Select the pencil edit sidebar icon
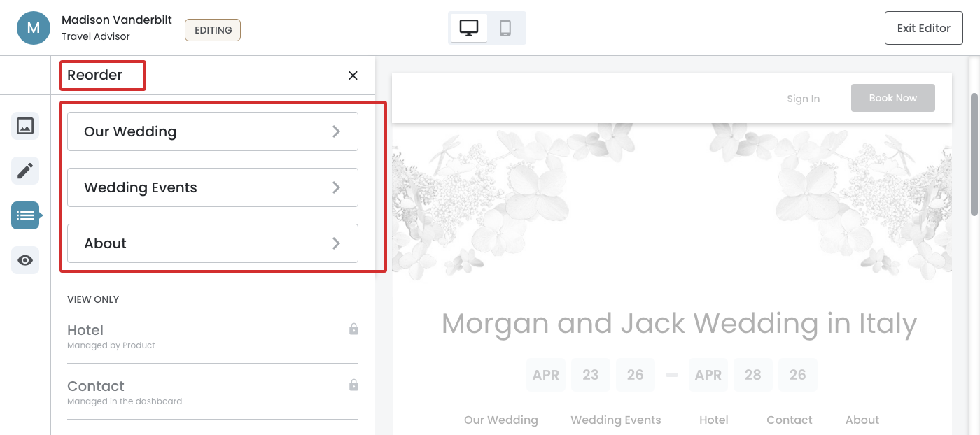 [25, 171]
